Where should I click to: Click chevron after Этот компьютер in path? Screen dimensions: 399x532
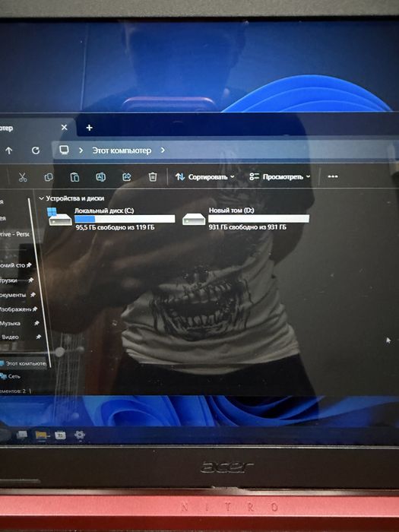pos(163,150)
